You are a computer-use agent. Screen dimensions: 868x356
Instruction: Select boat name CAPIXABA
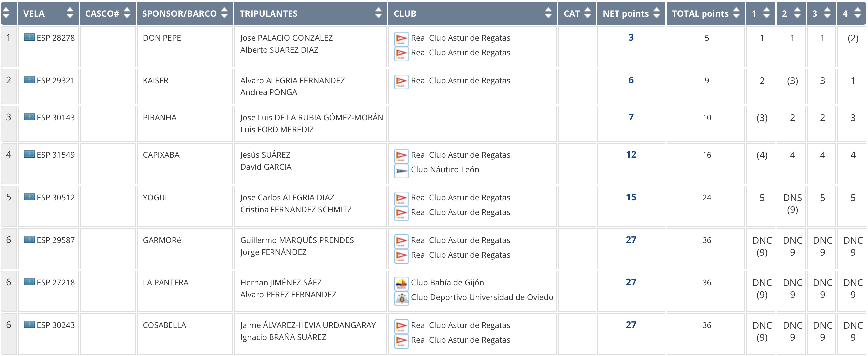pos(161,155)
